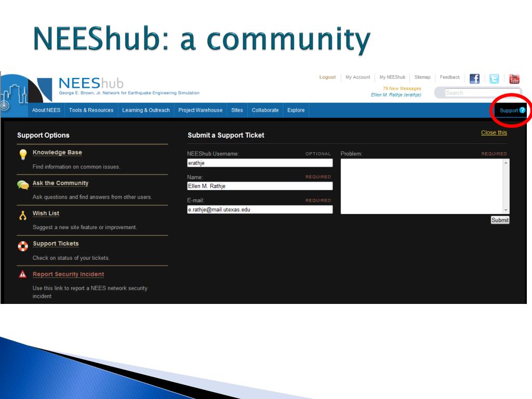Open the YouTube icon link
Image resolution: width=532 pixels, height=399 pixels.
tap(514, 79)
